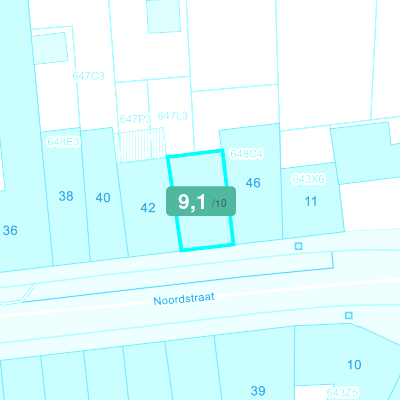The image size is (400, 400).
Task: Click parcel label 643Z5
Action: tap(342, 393)
